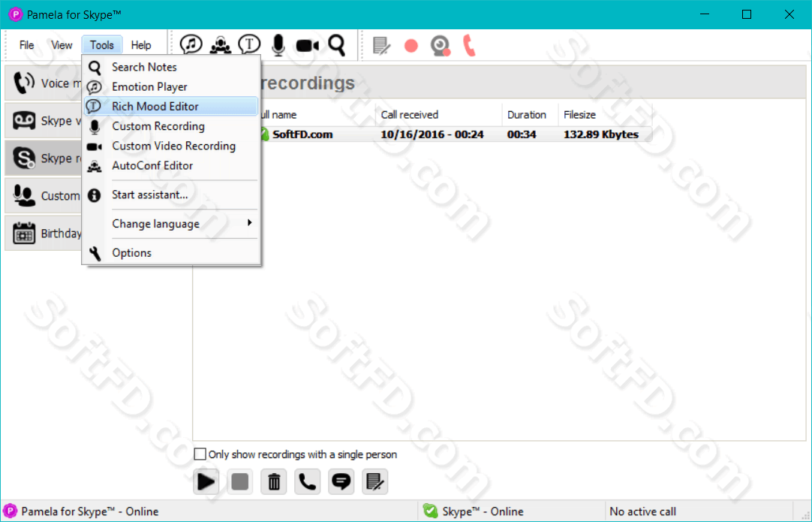Image resolution: width=812 pixels, height=522 pixels.
Task: Click the Pamela logo in the title bar
Action: [15, 14]
